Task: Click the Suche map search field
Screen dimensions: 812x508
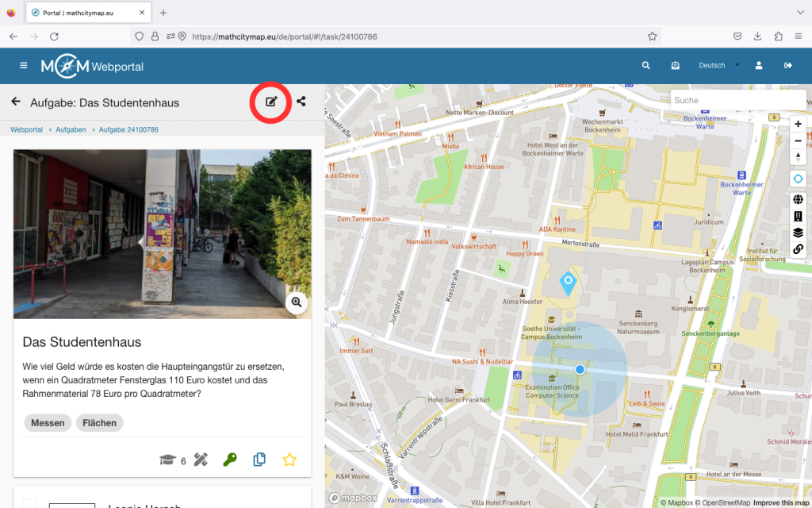Action: (x=737, y=100)
